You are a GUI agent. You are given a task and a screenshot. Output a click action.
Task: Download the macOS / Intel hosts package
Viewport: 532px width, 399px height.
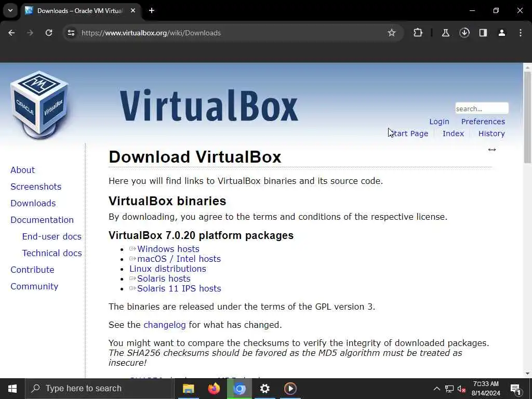click(179, 259)
